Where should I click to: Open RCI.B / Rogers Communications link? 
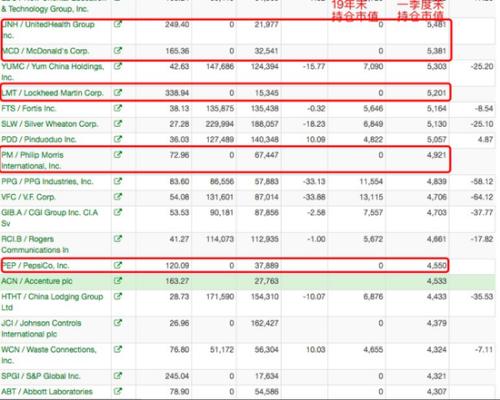tap(35, 244)
